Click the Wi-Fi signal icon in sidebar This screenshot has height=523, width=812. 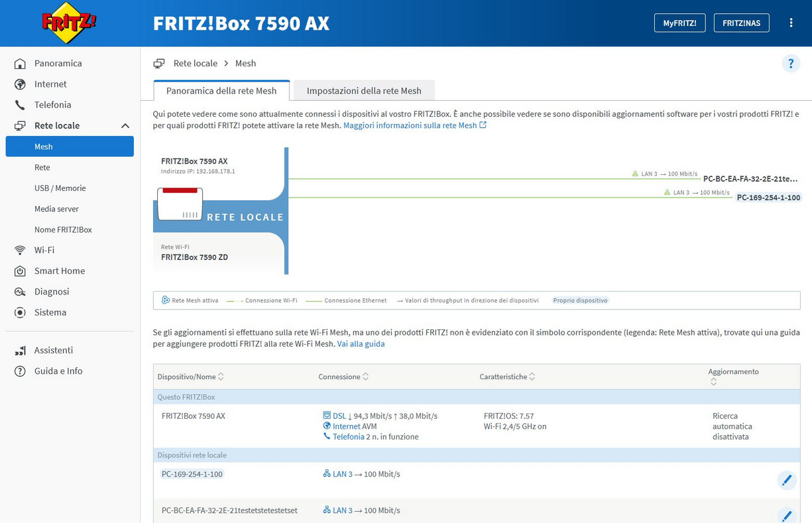click(x=21, y=250)
